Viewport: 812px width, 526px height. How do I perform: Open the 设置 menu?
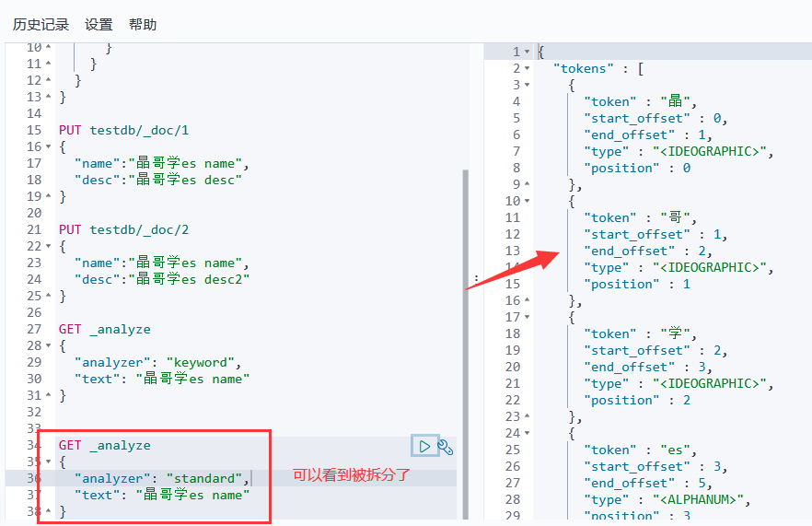pos(99,25)
